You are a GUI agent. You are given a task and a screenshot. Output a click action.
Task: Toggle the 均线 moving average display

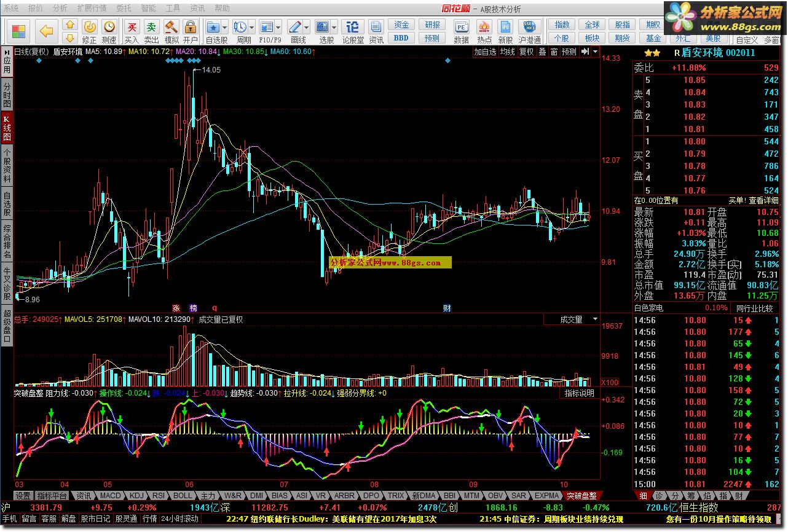click(508, 52)
